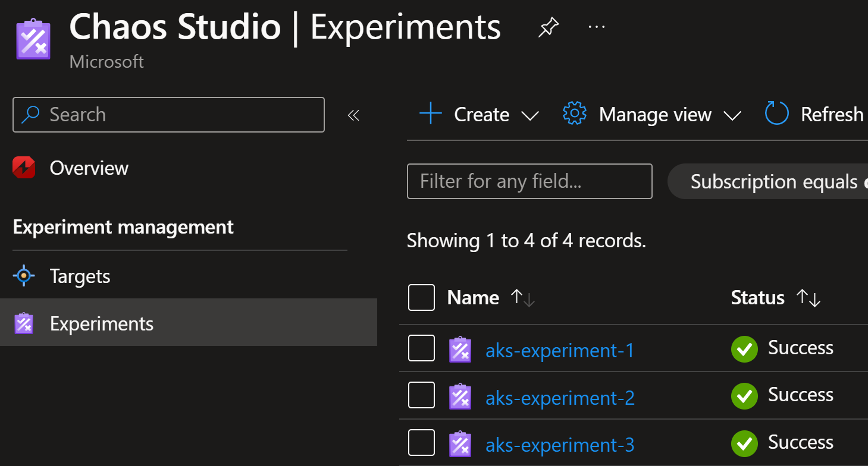Collapse the sidebar with double chevron

[x=353, y=115]
